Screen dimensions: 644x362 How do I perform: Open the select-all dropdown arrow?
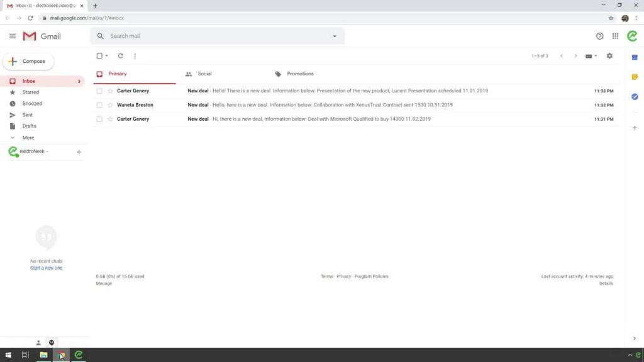pos(107,56)
